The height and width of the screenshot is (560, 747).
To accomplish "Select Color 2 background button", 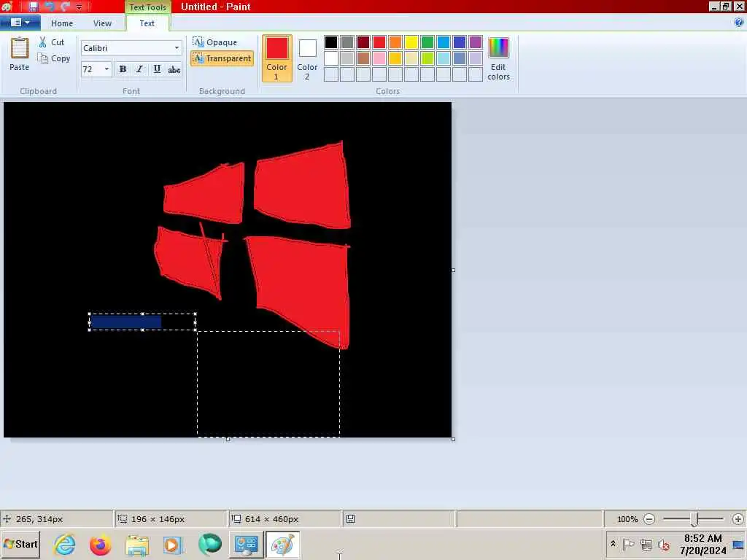I will click(307, 58).
